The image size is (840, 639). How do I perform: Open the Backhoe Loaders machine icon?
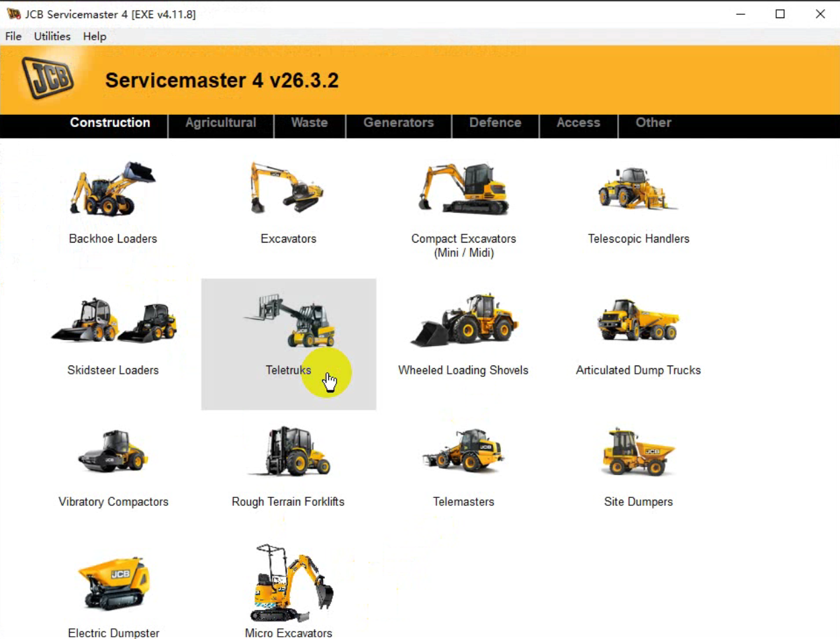click(113, 188)
